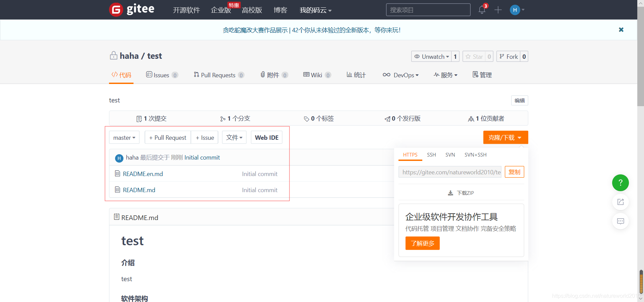Click the plus icon to create new

pos(498,10)
